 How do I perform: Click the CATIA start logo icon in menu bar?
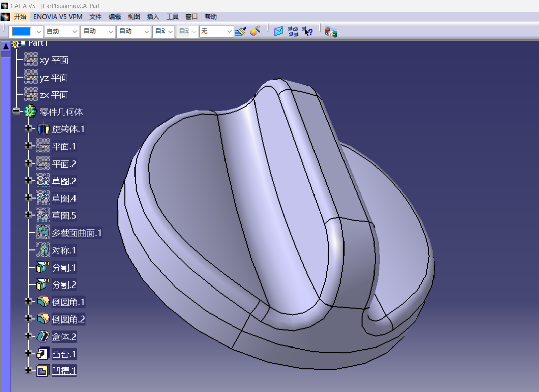pos(5,17)
